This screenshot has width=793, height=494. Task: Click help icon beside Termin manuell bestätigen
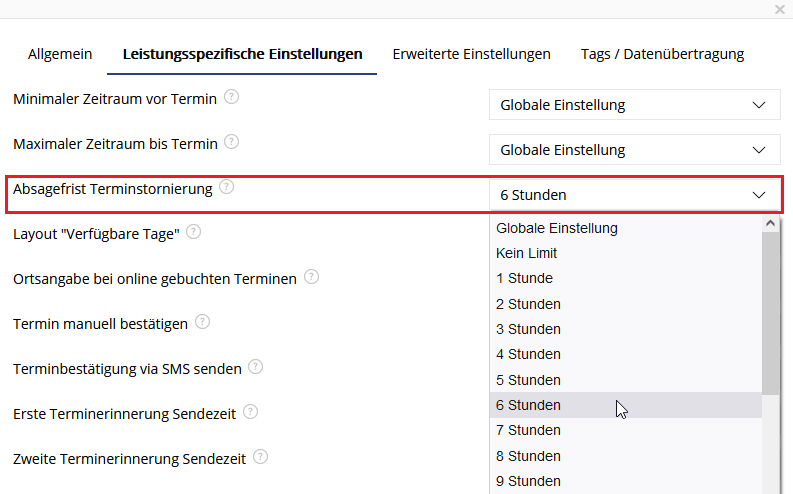(202, 322)
